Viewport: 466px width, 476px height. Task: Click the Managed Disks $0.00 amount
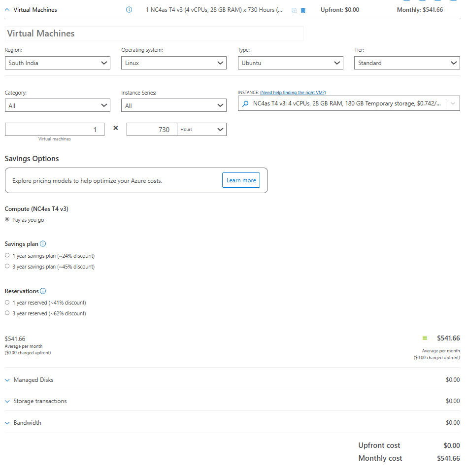(453, 380)
